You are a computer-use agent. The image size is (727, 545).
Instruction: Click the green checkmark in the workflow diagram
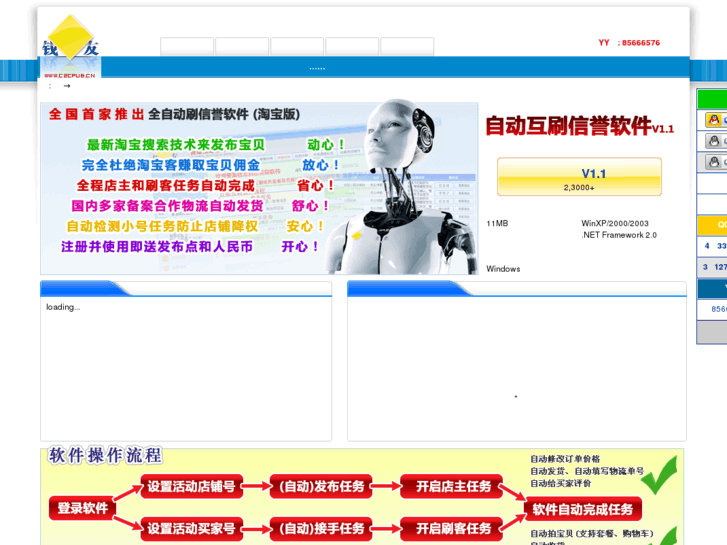pyautogui.click(x=658, y=476)
